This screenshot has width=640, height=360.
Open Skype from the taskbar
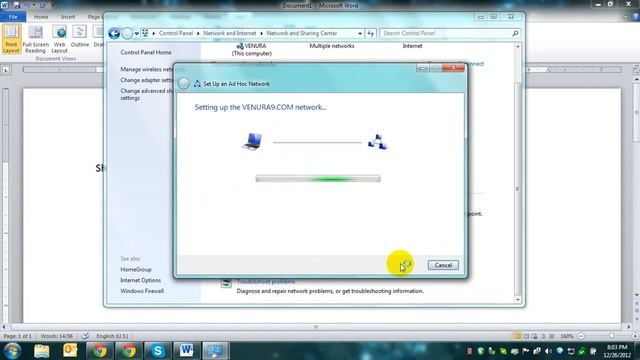pyautogui.click(x=158, y=351)
